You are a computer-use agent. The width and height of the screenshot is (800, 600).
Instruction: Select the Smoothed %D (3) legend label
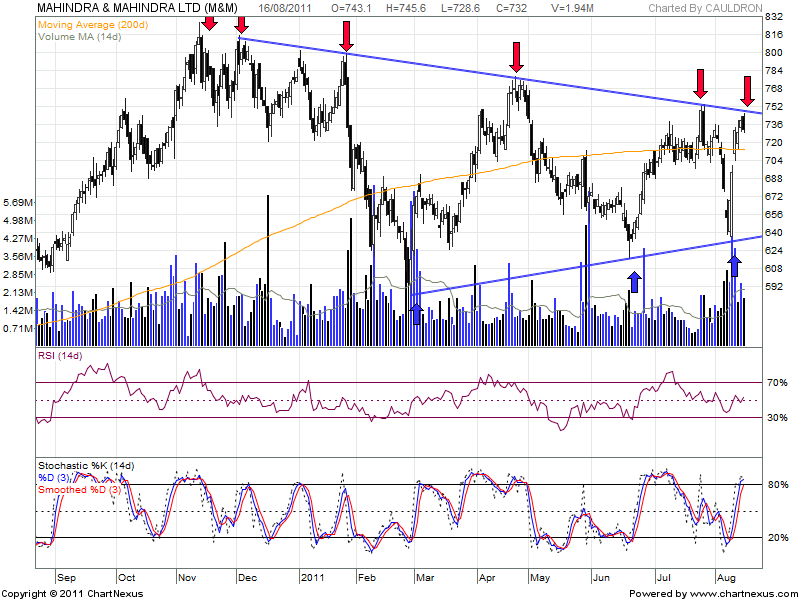click(x=82, y=490)
